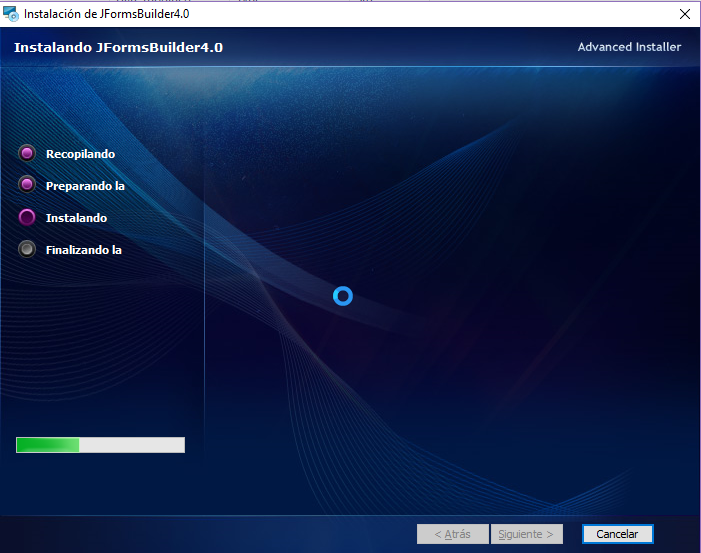This screenshot has width=701, height=553.
Task: Click the Finalizando la step bullet icon
Action: pyautogui.click(x=27, y=249)
